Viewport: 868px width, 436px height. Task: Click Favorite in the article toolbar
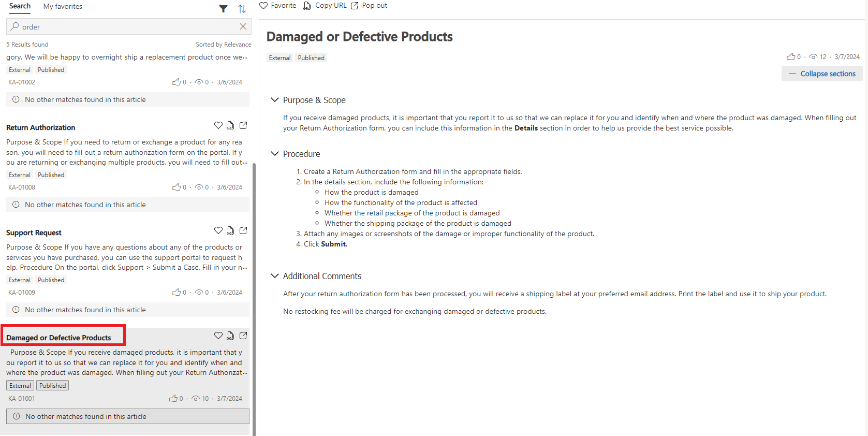[x=278, y=6]
